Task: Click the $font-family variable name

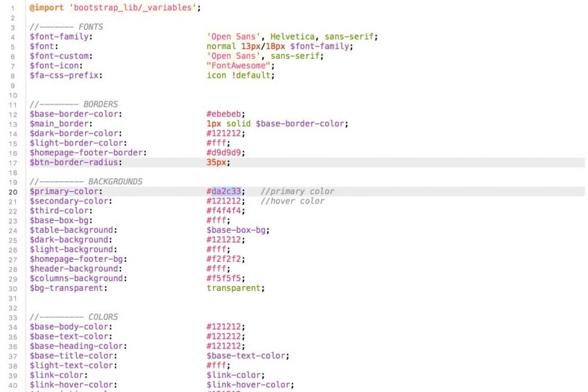Action: pos(61,37)
